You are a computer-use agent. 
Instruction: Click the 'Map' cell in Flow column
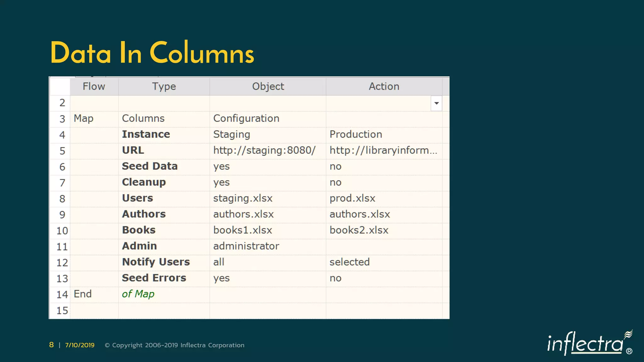coord(94,119)
